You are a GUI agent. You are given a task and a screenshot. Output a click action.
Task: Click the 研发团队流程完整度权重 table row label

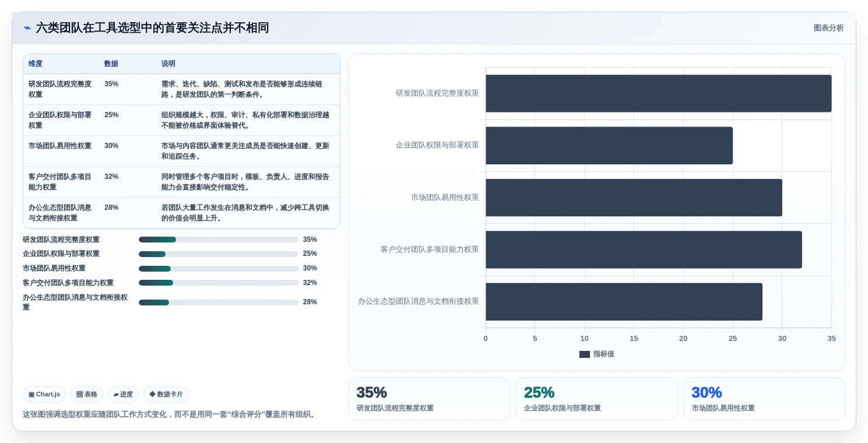(x=60, y=89)
